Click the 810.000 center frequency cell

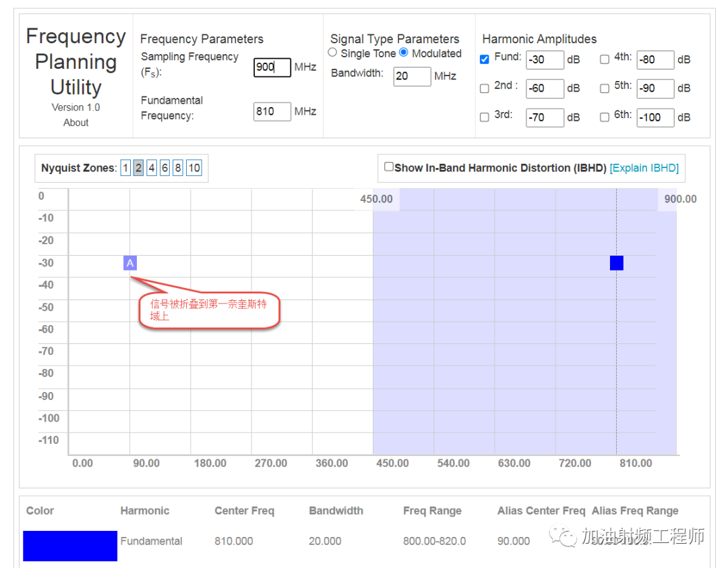233,541
